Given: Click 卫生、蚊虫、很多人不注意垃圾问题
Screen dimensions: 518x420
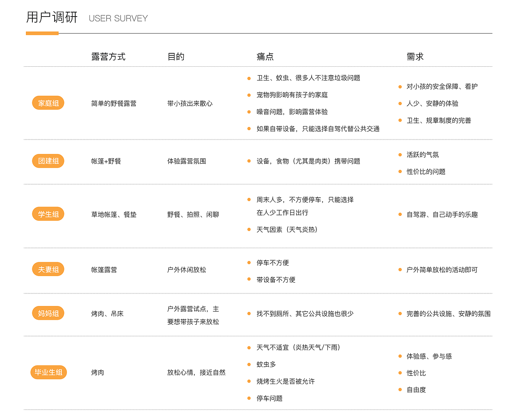Looking at the screenshot, I should click(x=308, y=78).
